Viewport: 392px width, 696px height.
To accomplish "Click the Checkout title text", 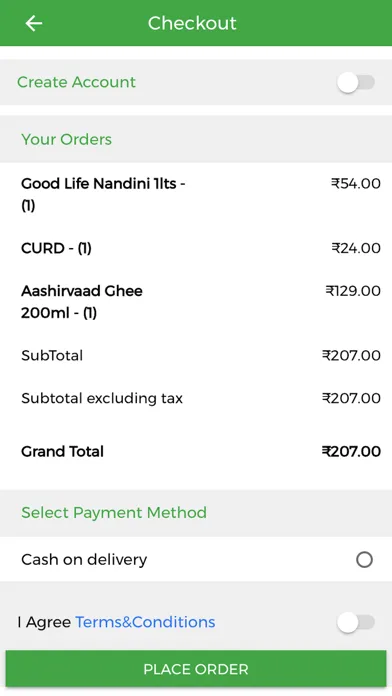I will pyautogui.click(x=192, y=23).
